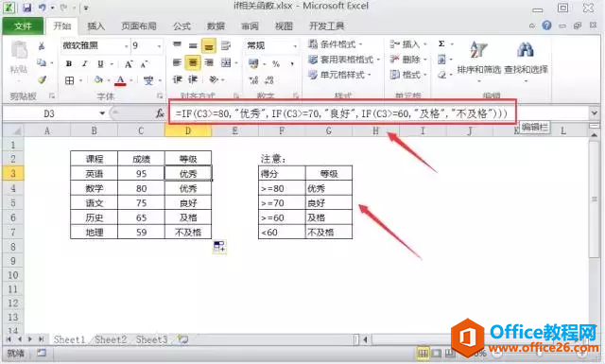Toggle bottom vertical alignment

(x=209, y=46)
